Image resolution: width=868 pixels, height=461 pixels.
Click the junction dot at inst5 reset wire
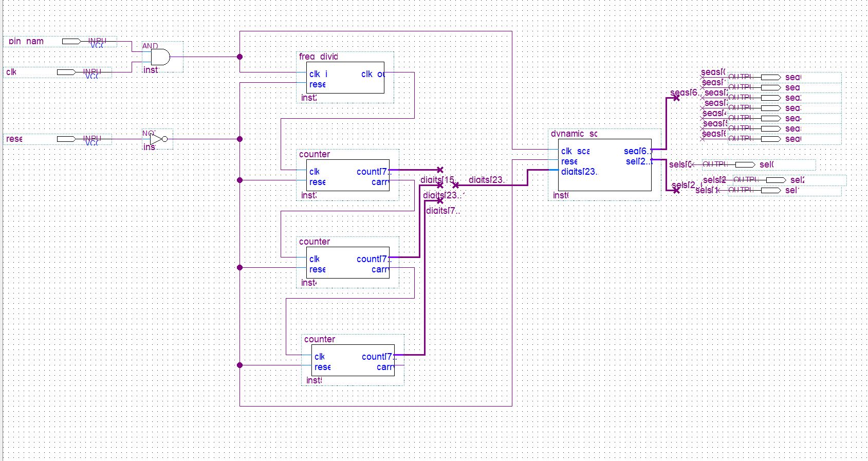239,365
